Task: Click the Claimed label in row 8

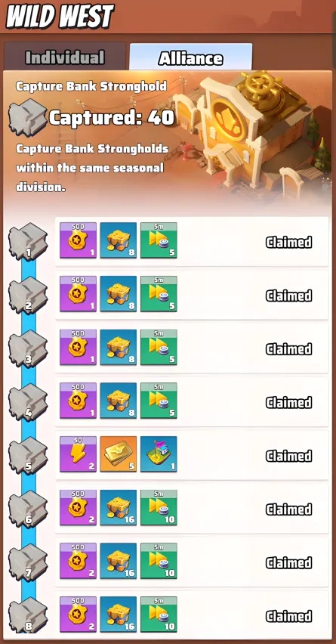Action: (x=289, y=616)
